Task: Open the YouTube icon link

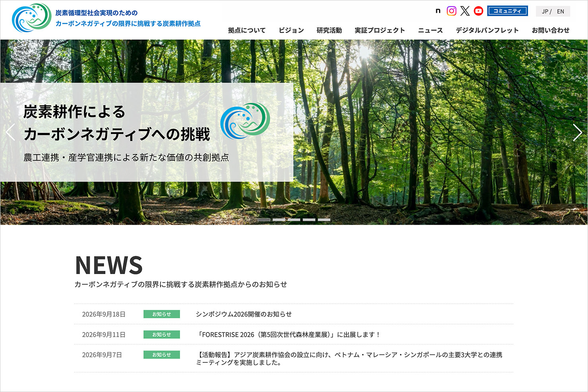Action: (x=478, y=11)
